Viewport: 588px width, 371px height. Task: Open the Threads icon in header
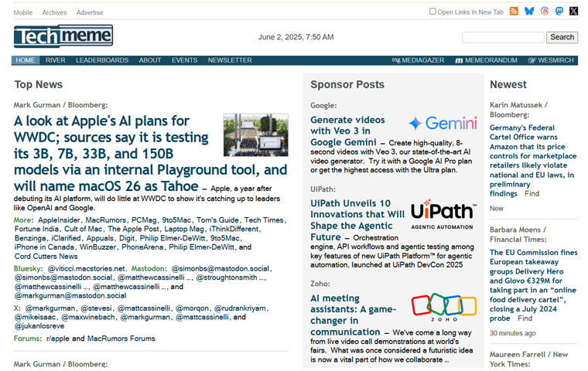click(x=545, y=12)
